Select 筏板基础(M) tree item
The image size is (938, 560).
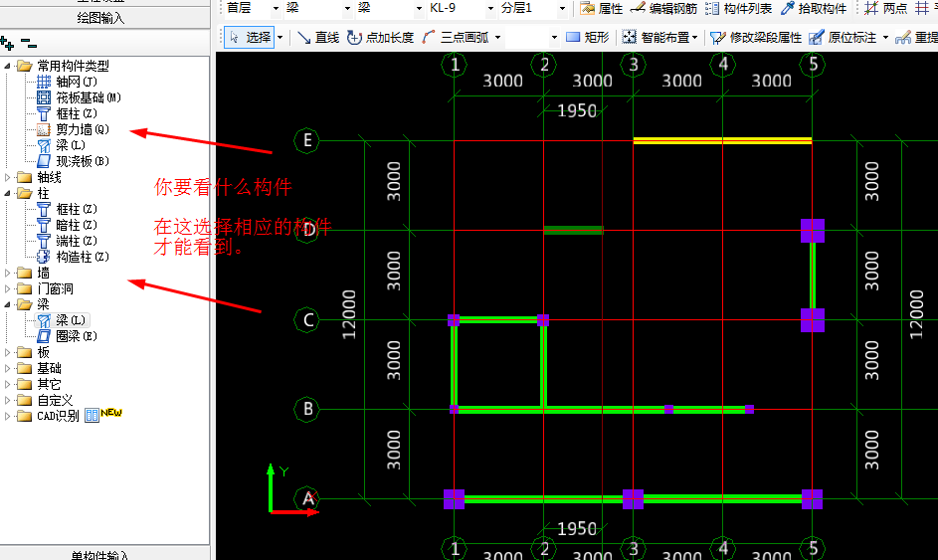click(79, 97)
